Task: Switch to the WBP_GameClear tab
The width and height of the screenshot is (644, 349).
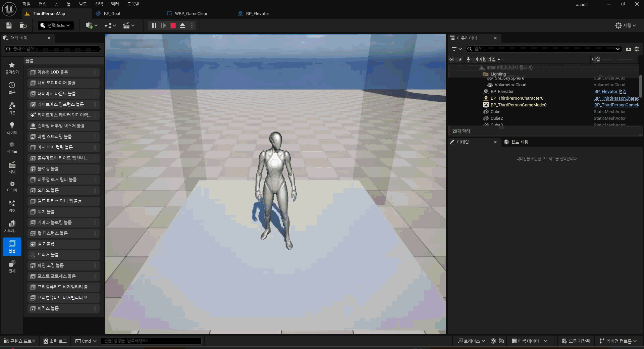Action: point(191,14)
